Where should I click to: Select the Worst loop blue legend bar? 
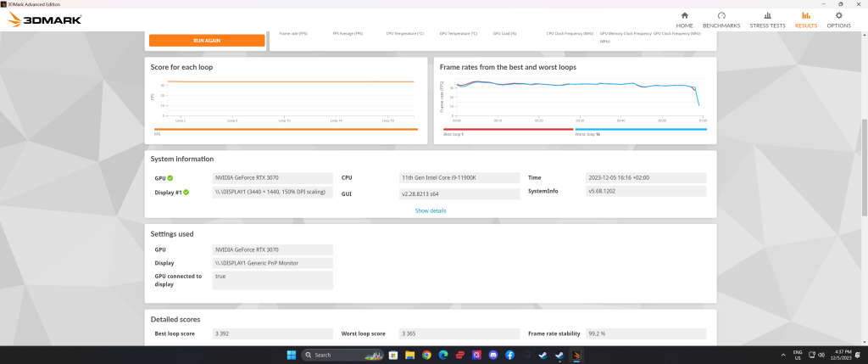pos(640,130)
